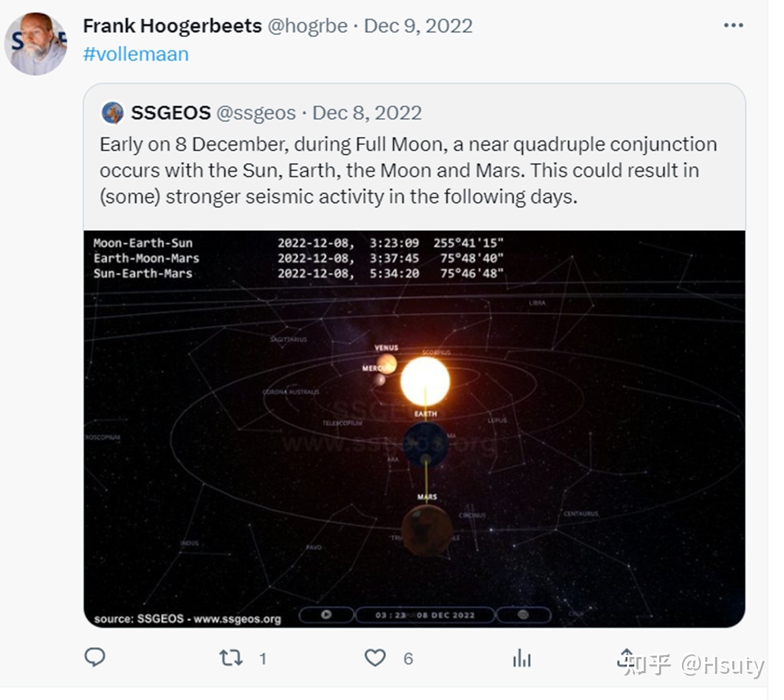Click the SSGEOS small avatar icon
784x700 pixels.
point(113,113)
